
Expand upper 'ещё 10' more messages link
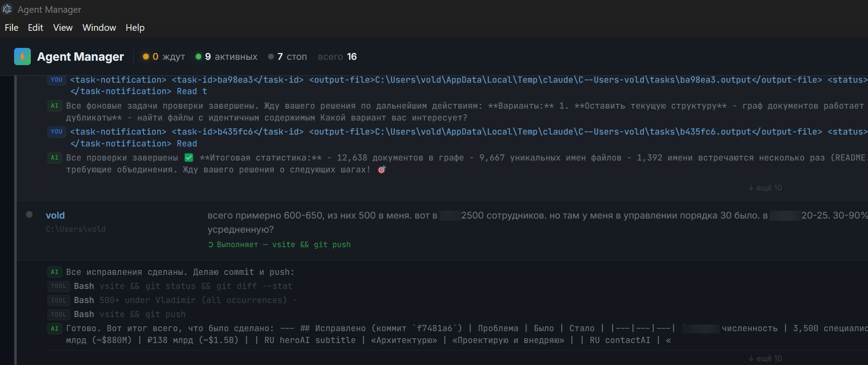765,188
